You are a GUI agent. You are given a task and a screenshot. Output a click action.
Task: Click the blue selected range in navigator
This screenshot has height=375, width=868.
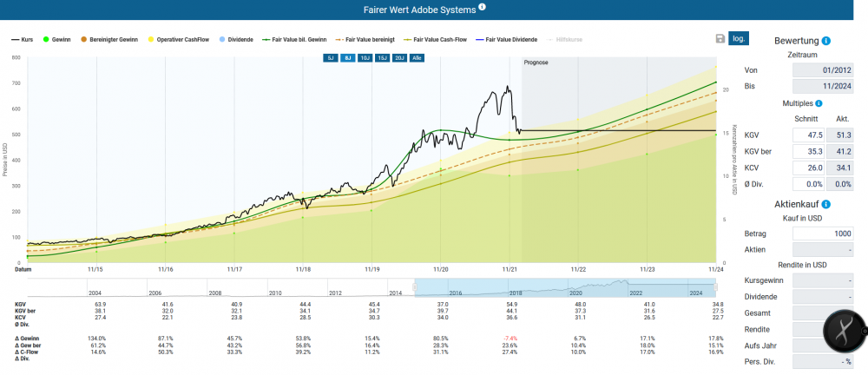[565, 288]
